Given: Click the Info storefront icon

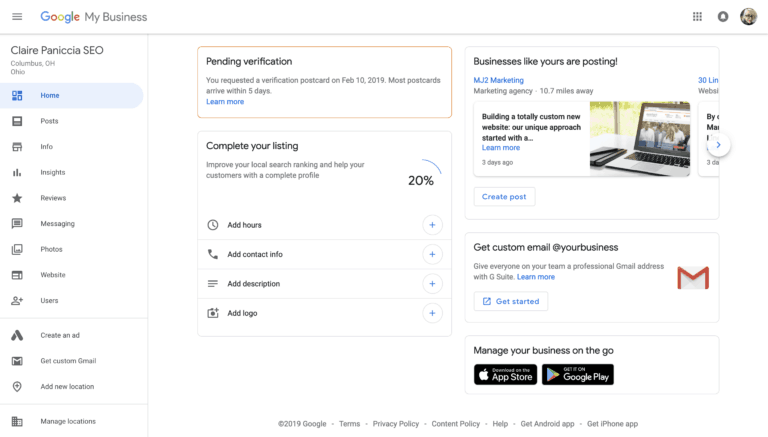Looking at the screenshot, I should point(17,146).
